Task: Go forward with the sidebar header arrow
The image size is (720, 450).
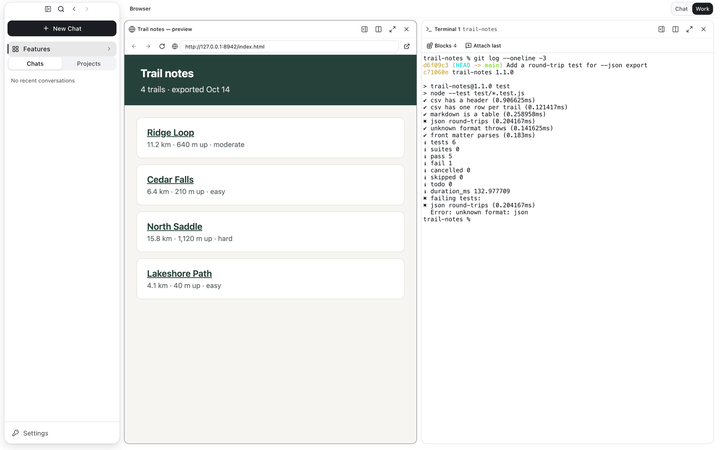Action: [87, 9]
